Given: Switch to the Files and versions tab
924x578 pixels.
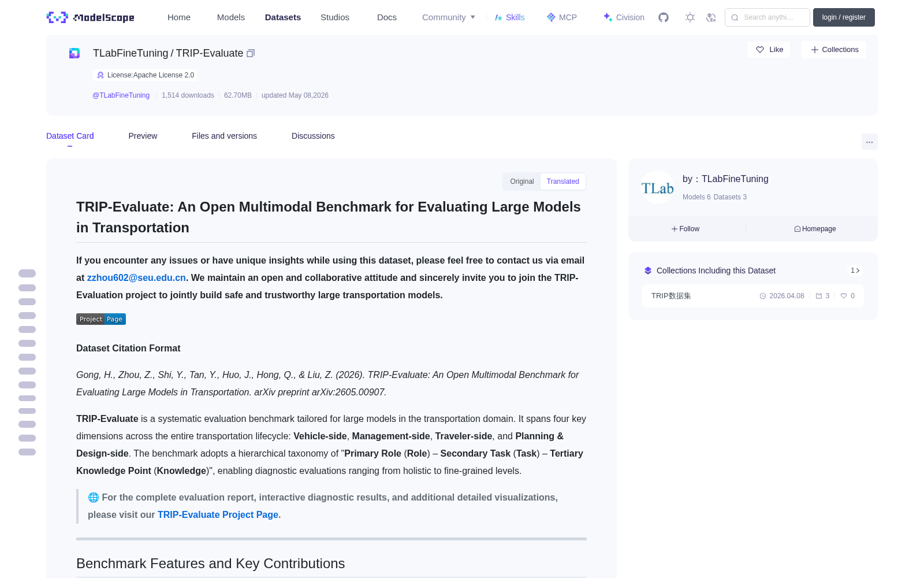Looking at the screenshot, I should (224, 136).
